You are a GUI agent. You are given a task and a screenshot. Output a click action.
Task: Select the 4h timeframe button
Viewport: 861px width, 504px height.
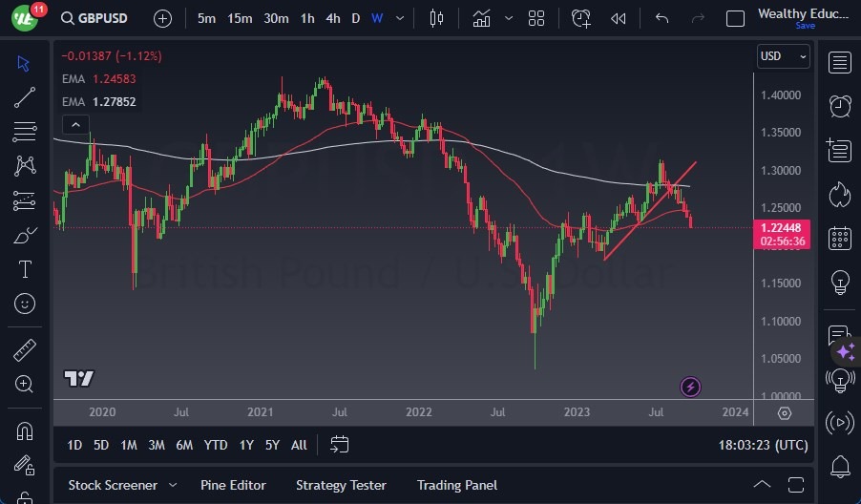(x=332, y=18)
